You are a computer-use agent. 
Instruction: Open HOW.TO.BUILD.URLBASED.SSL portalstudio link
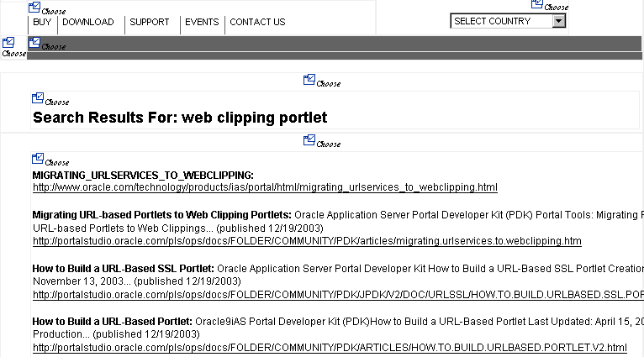coord(338,295)
